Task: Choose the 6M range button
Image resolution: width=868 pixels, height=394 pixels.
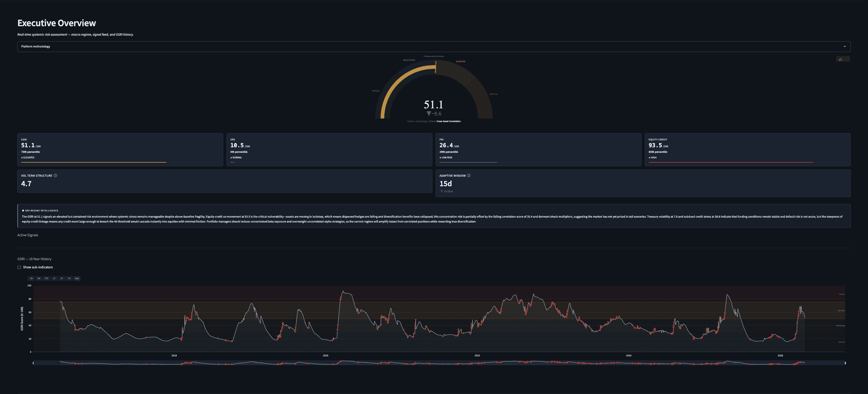Action: (x=39, y=278)
